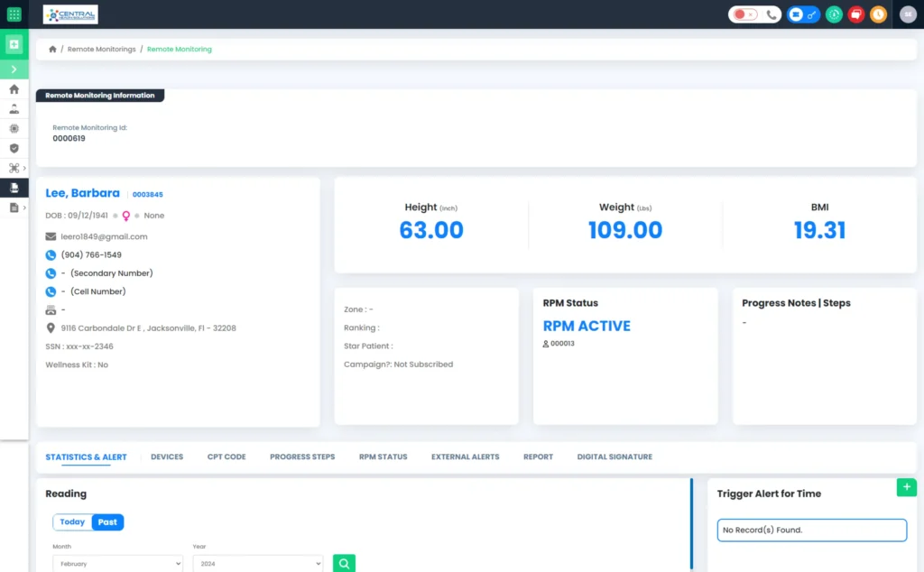
Task: Switch to the DEVICES tab
Action: pos(166,457)
